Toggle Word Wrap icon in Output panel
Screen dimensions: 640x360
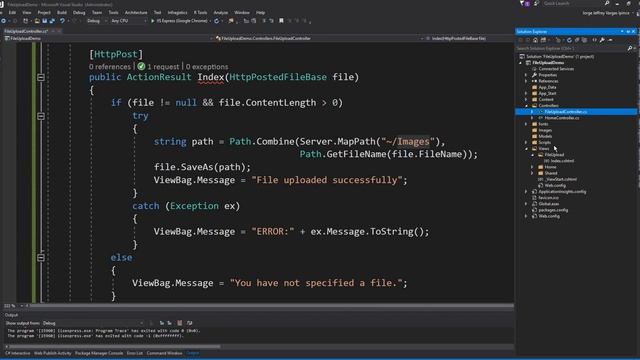[x=189, y=323]
